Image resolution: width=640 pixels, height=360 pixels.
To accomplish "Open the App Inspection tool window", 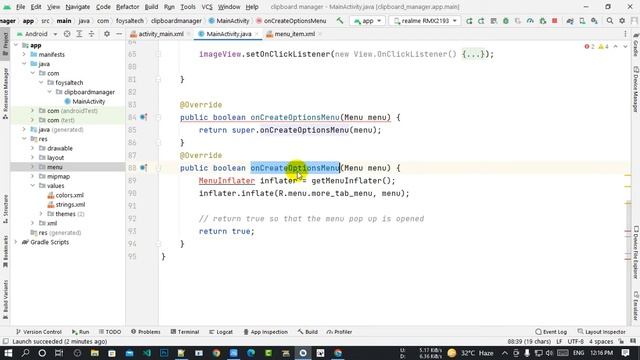I will [266, 332].
